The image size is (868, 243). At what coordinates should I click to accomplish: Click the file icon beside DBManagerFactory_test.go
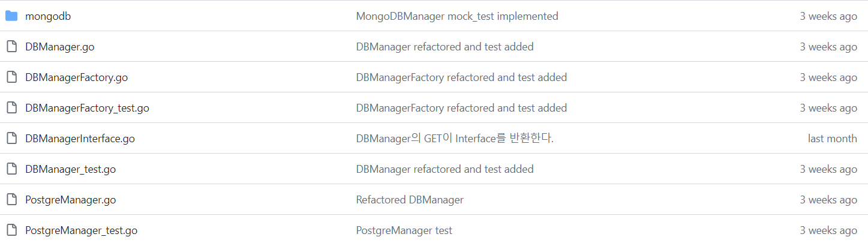(x=11, y=108)
